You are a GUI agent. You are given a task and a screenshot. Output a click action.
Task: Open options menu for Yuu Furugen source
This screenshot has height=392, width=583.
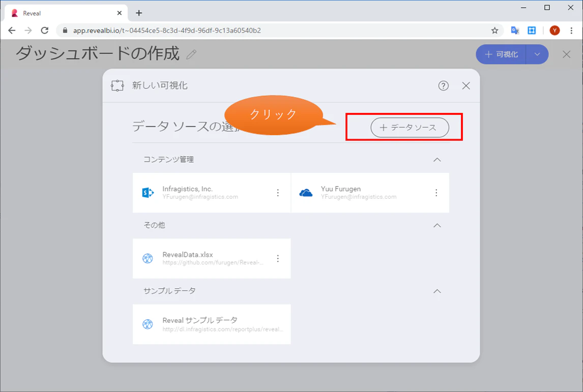click(x=436, y=193)
